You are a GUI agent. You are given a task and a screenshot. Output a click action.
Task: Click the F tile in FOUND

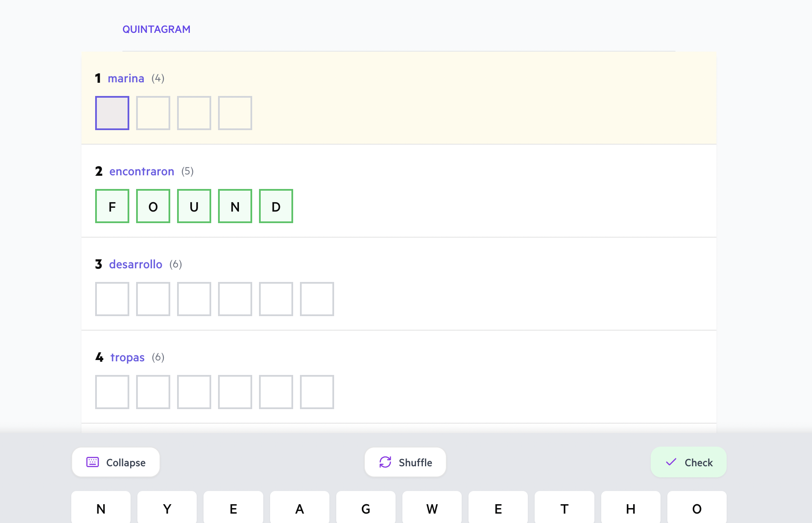112,206
